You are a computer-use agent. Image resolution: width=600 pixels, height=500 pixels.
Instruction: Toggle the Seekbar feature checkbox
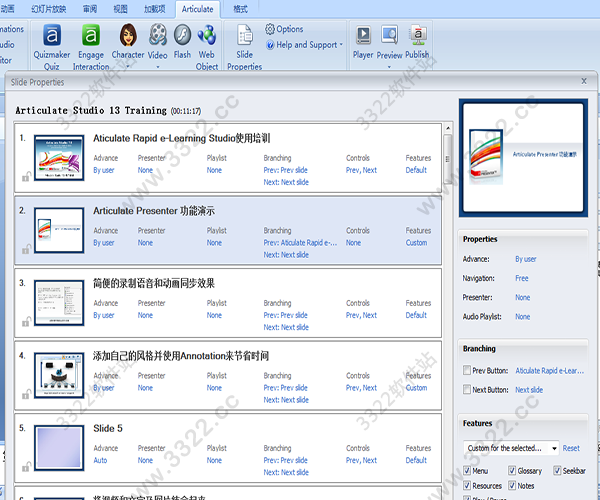point(557,471)
